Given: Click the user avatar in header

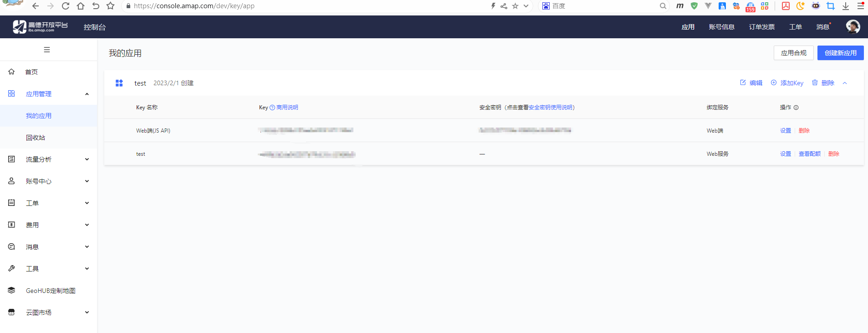Looking at the screenshot, I should pyautogui.click(x=853, y=27).
